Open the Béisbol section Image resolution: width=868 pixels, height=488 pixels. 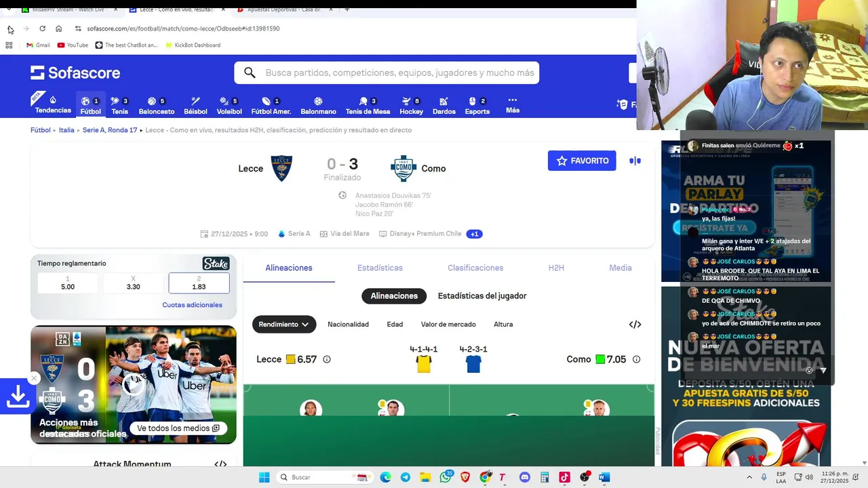[x=195, y=105]
